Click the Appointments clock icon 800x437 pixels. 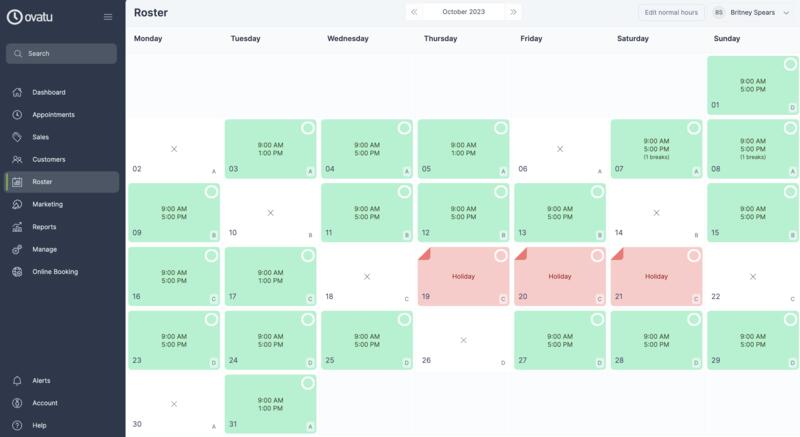(17, 115)
